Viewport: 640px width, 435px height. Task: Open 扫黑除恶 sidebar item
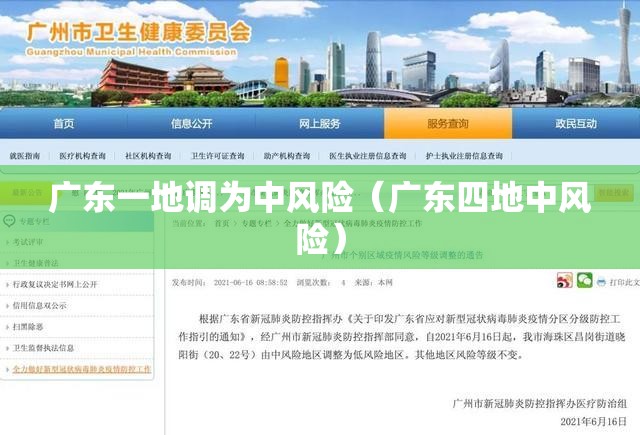point(28,327)
